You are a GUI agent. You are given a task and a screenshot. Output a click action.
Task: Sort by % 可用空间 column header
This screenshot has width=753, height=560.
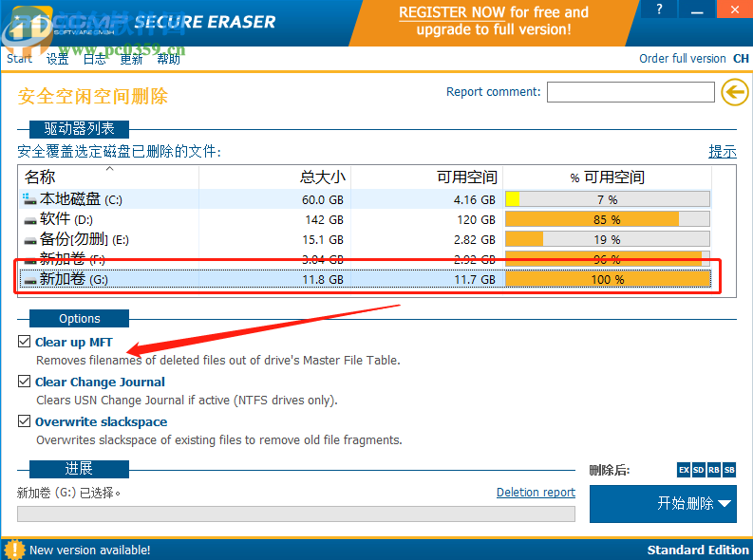608,177
